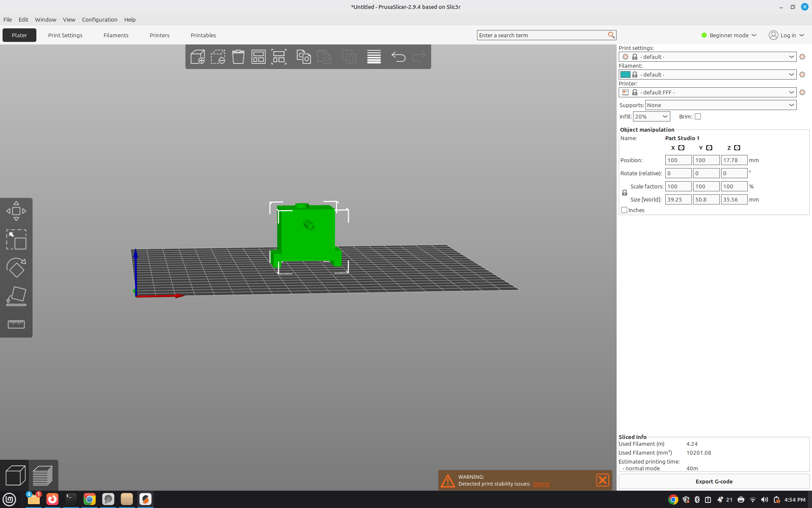The image size is (812, 508).
Task: Select the green model on the bed
Action: point(305,235)
